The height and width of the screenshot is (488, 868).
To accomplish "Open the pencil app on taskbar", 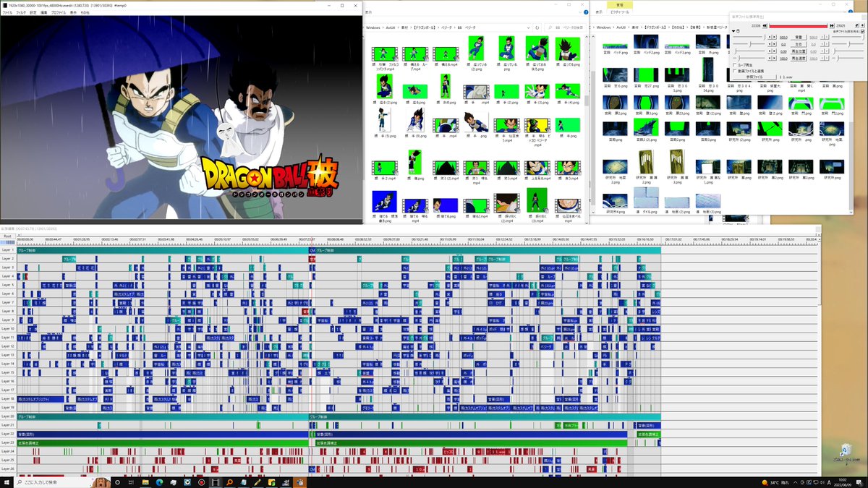I will coord(258,481).
